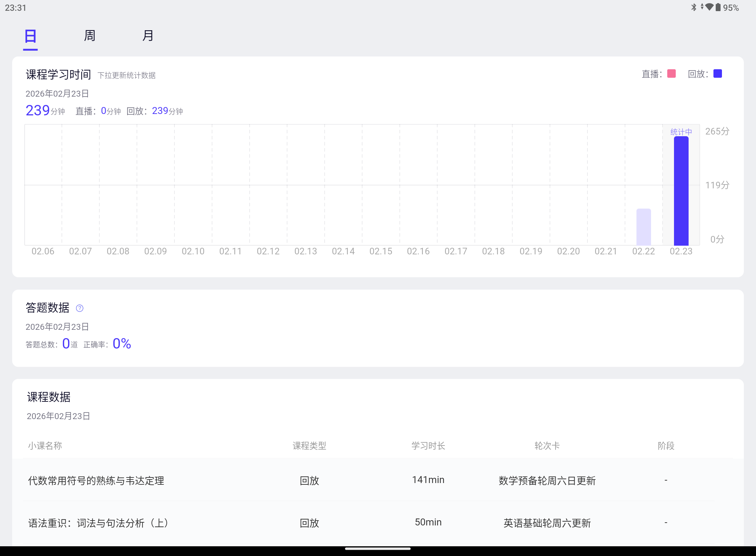Open course 语法重识：词法与句法分析（上）

99,523
